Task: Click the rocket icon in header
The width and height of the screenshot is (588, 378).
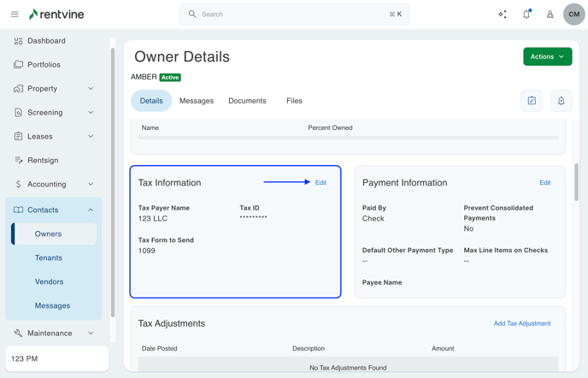Action: coord(550,15)
